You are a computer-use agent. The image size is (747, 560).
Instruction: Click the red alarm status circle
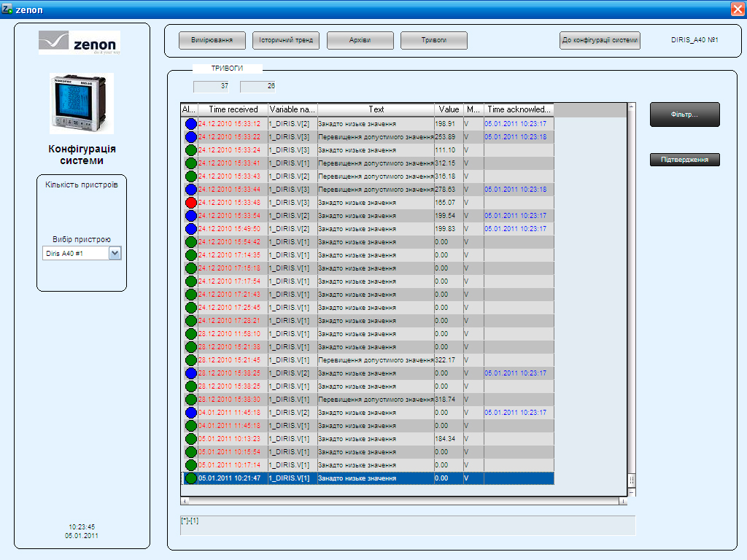tap(190, 203)
